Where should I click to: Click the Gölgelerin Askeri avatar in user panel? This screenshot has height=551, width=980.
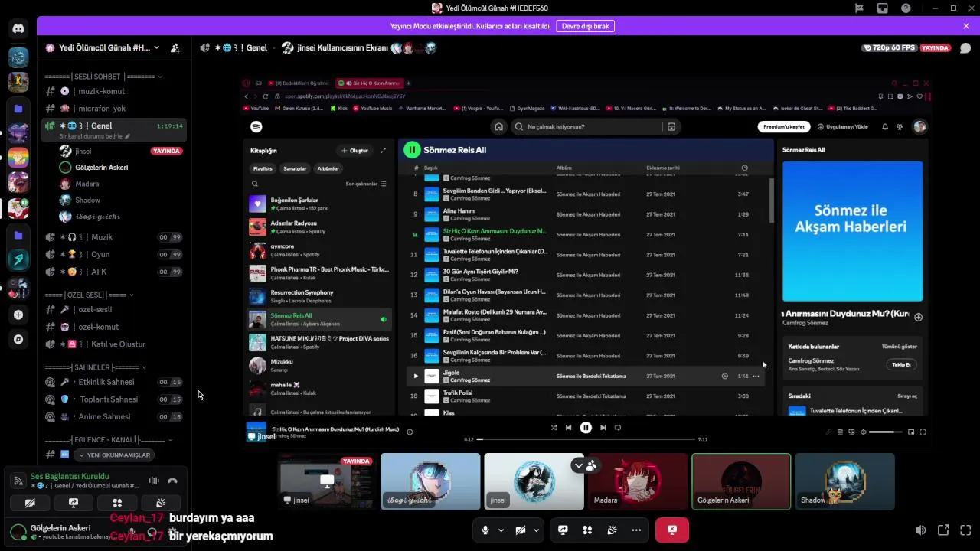pos(18,531)
